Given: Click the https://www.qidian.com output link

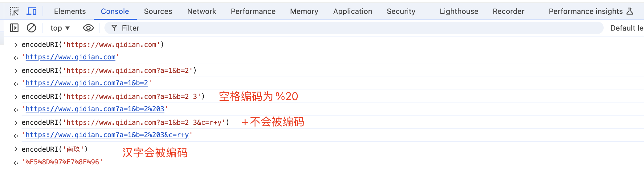Looking at the screenshot, I should click(x=71, y=57).
